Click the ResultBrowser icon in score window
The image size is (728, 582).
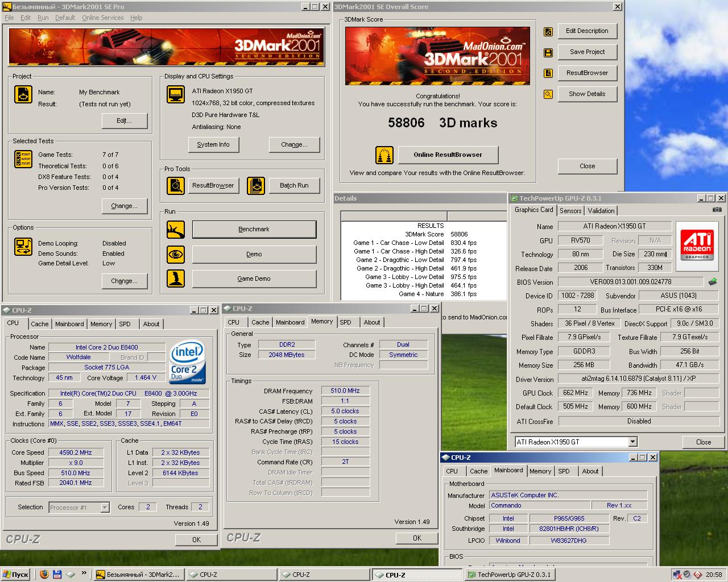(548, 73)
